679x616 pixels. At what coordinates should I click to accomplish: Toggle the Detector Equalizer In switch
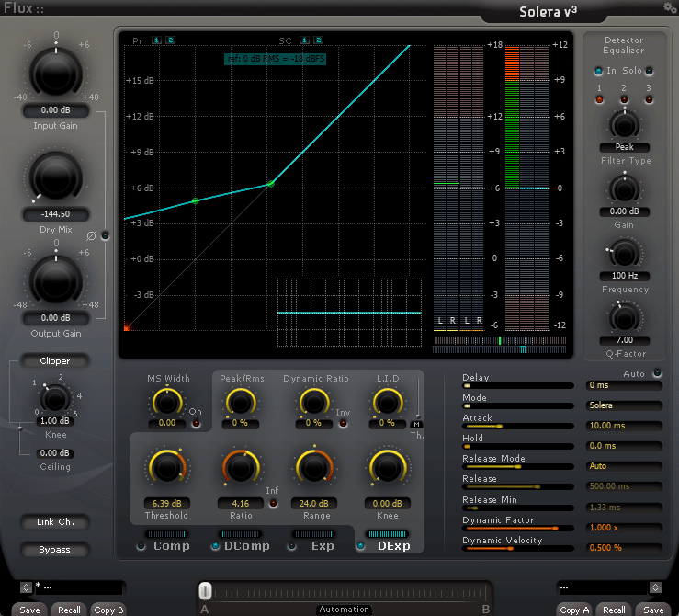[598, 71]
